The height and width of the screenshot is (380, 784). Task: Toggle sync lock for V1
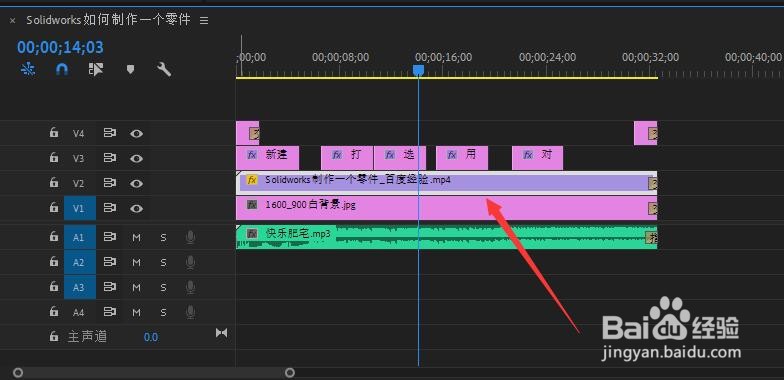coord(110,208)
